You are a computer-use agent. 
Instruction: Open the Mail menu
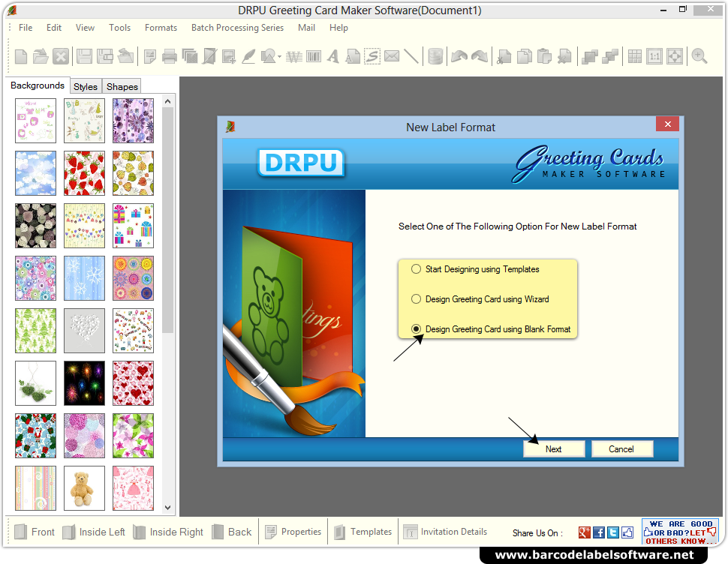point(306,28)
